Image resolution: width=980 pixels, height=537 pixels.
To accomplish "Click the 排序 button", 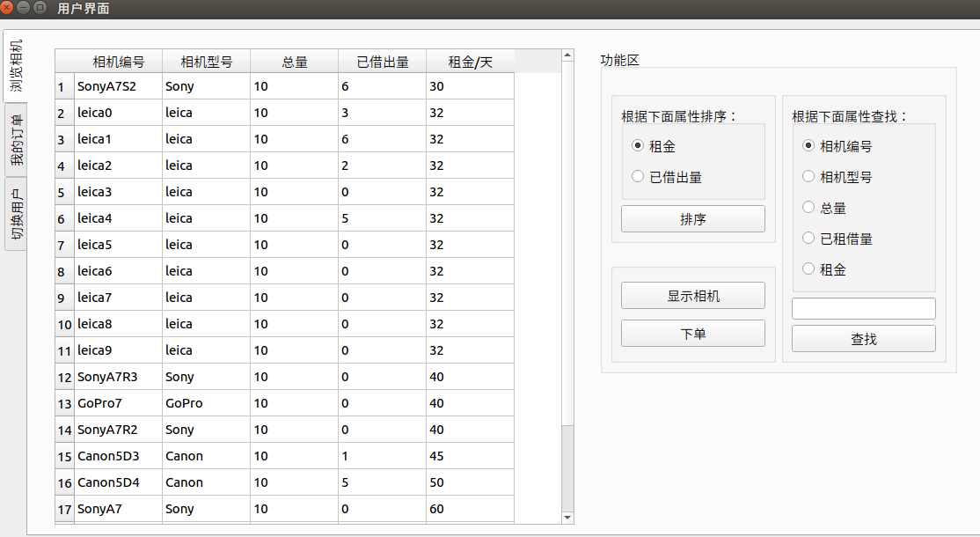I will pos(692,219).
